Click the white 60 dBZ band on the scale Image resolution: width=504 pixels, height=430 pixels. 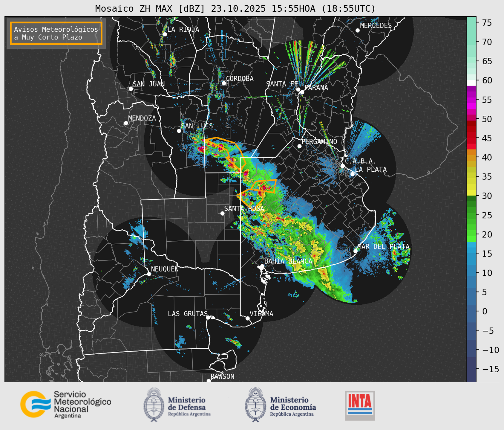coord(471,83)
